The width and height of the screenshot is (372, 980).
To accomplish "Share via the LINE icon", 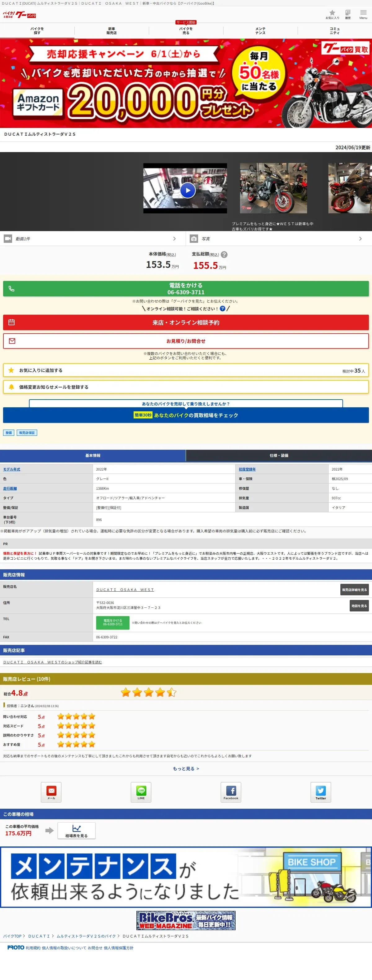I will pyautogui.click(x=141, y=792).
